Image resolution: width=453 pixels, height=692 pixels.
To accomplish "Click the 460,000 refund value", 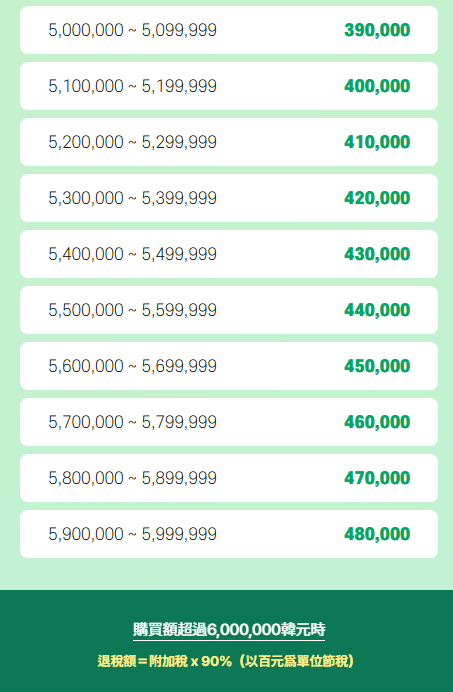I will pyautogui.click(x=377, y=422).
